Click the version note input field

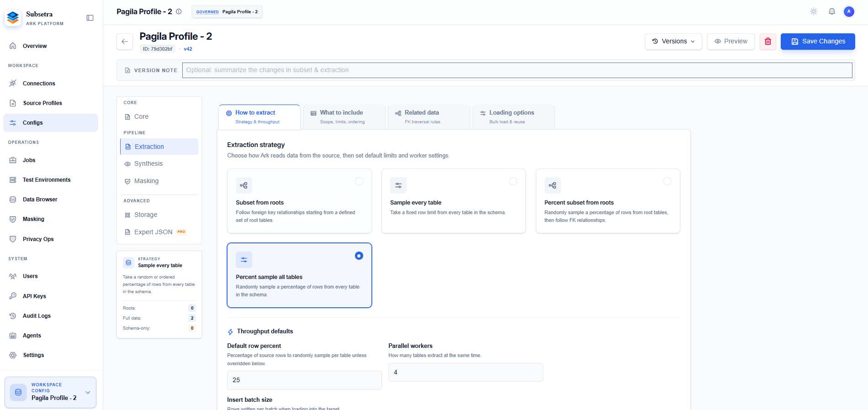tap(517, 70)
